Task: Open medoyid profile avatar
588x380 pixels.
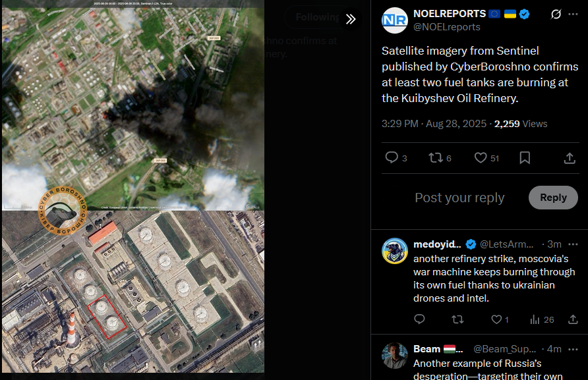Action: 394,251
